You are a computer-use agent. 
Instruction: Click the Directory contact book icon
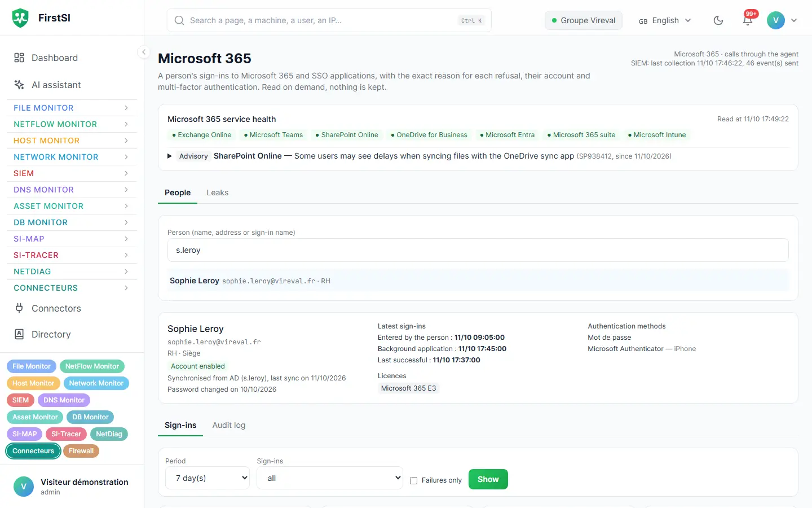(x=19, y=334)
